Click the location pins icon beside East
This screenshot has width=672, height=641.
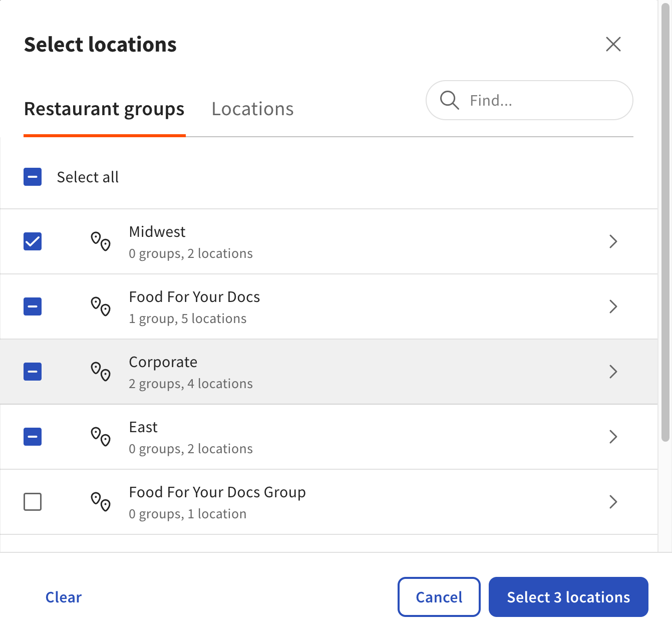101,437
